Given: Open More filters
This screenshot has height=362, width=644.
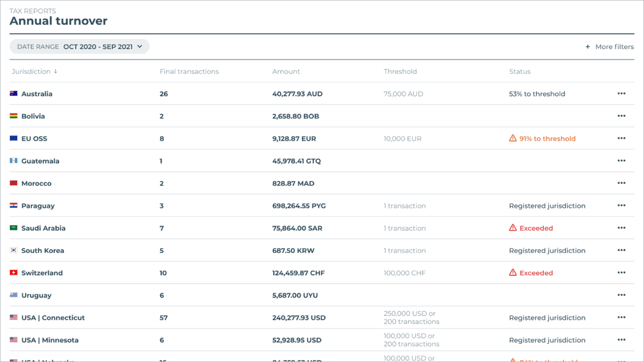Looking at the screenshot, I should pos(614,47).
